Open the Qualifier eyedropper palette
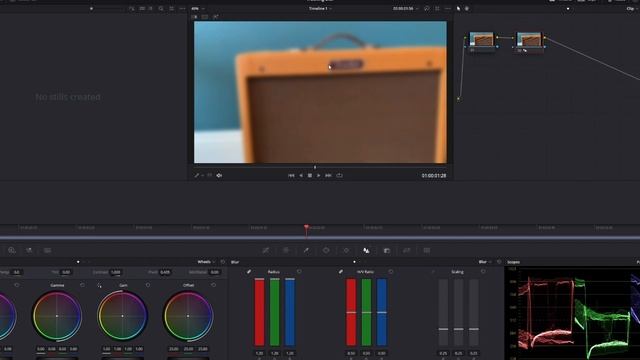 click(306, 250)
